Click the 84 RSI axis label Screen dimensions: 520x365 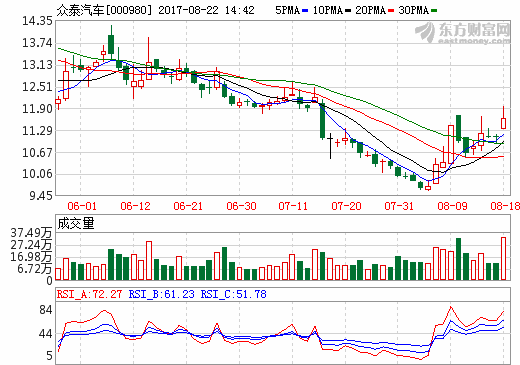pyautogui.click(x=46, y=310)
